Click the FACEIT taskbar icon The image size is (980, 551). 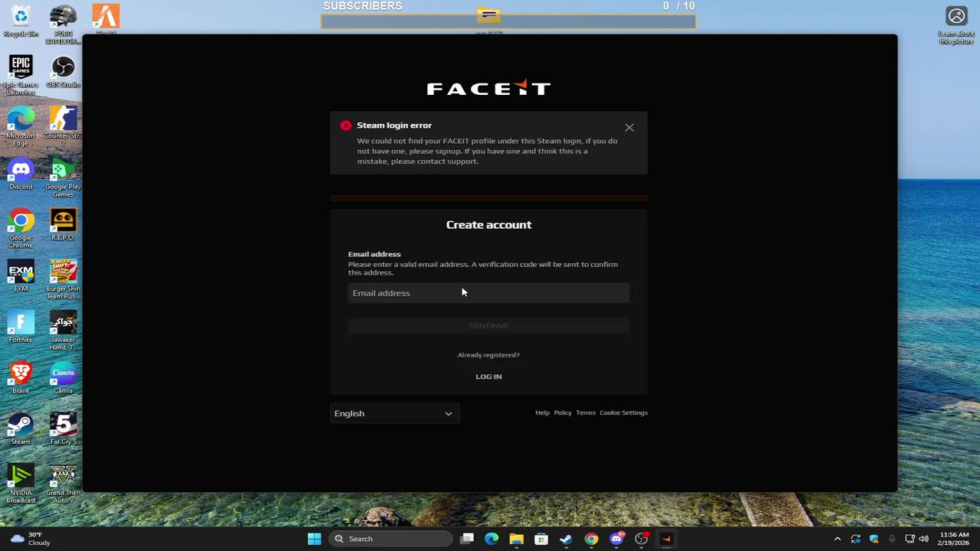point(666,539)
